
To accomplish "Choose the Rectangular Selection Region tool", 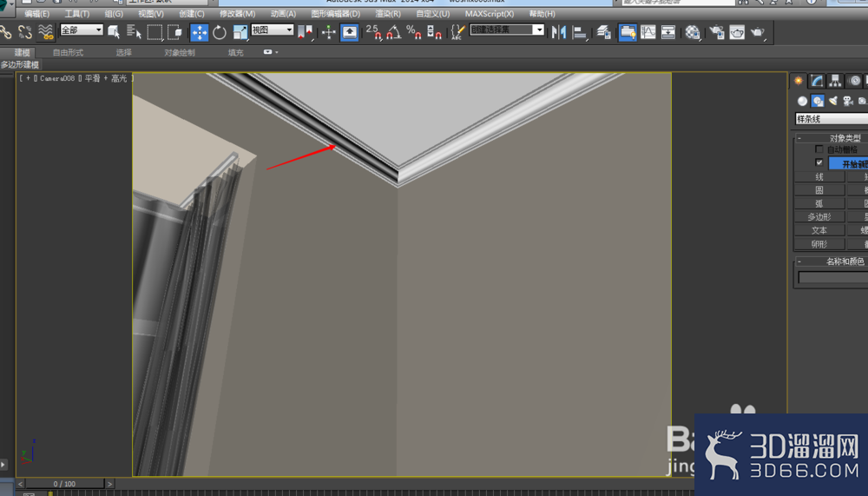I will click(x=155, y=33).
